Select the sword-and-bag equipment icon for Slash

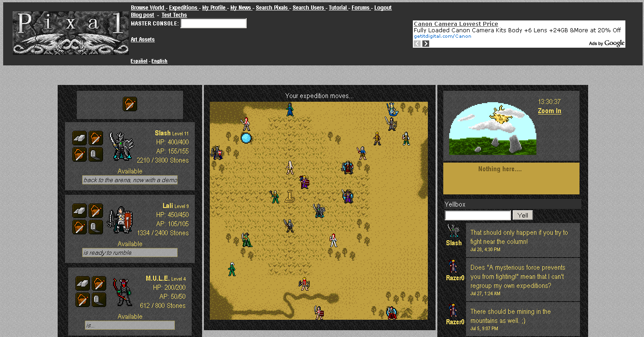pyautogui.click(x=96, y=138)
